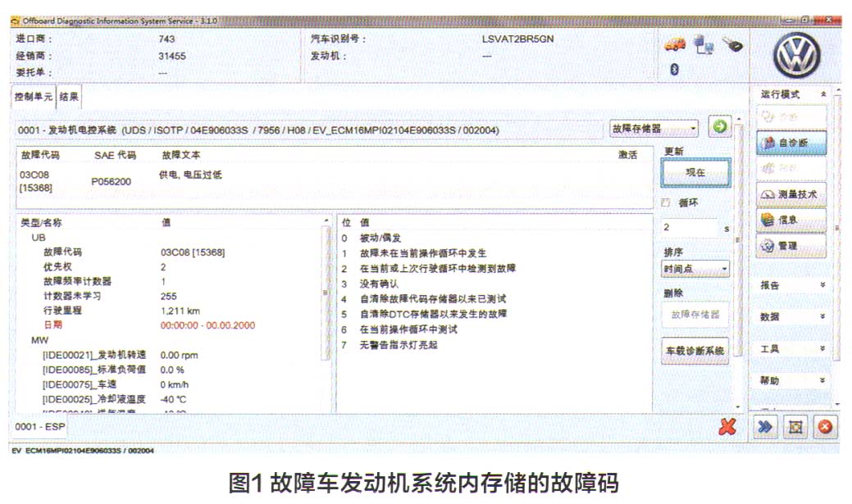This screenshot has height=504, width=852.
Task: Click the main panel vertical scrollbar
Action: click(737, 239)
